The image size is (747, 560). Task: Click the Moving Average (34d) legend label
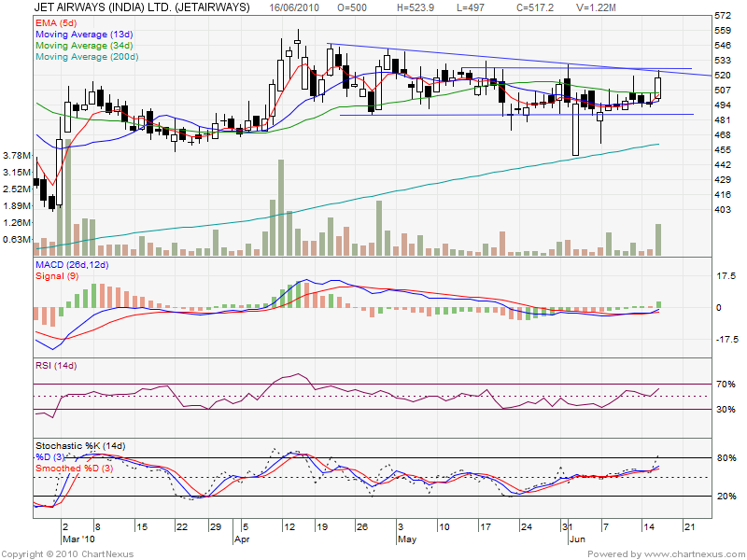(x=83, y=44)
